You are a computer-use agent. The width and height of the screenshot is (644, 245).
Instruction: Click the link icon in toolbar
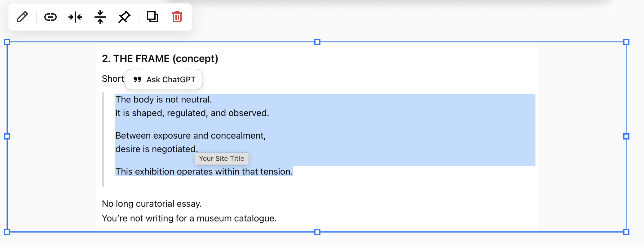[50, 17]
